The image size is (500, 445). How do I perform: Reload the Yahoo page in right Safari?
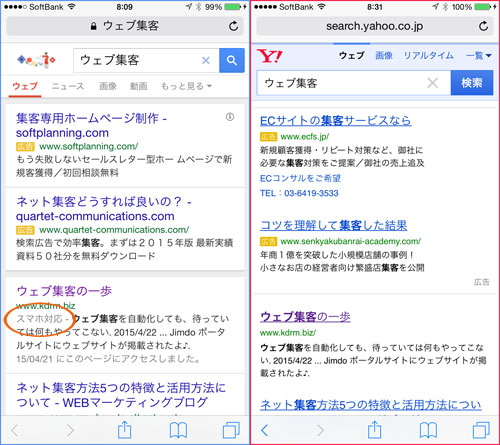pyautogui.click(x=483, y=26)
